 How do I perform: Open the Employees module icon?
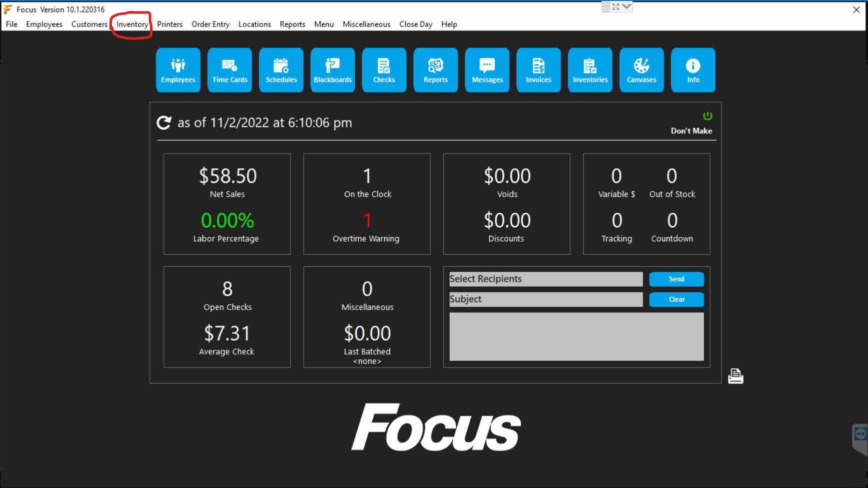(x=178, y=70)
